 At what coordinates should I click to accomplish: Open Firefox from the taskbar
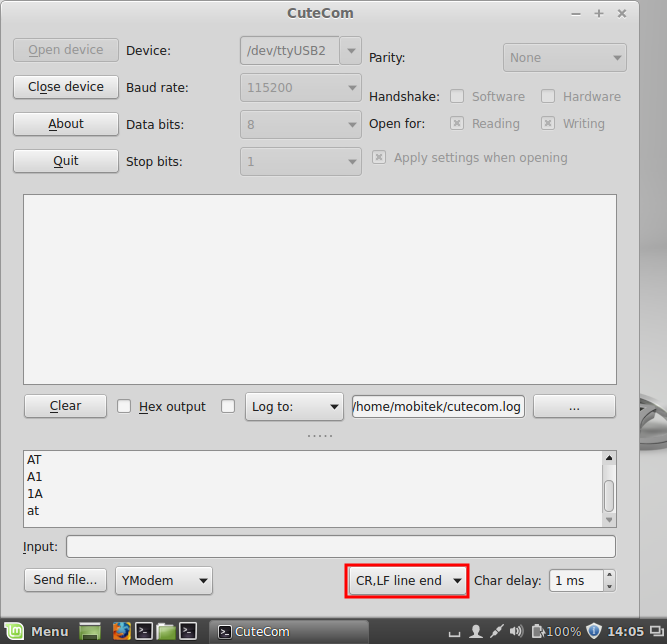(122, 631)
